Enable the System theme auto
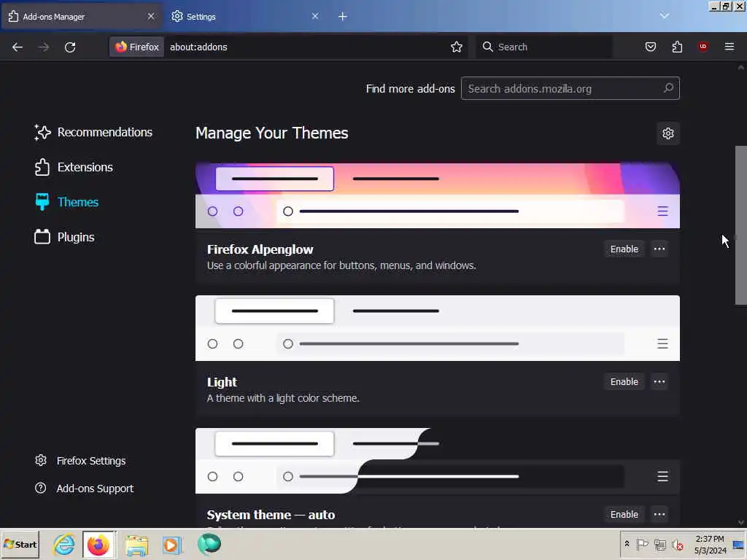 pyautogui.click(x=624, y=514)
